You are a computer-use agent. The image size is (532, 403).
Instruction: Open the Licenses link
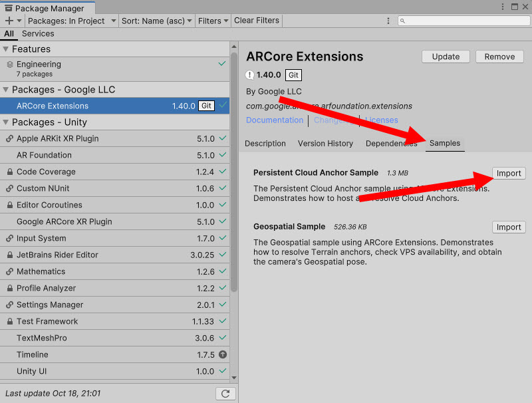point(381,120)
